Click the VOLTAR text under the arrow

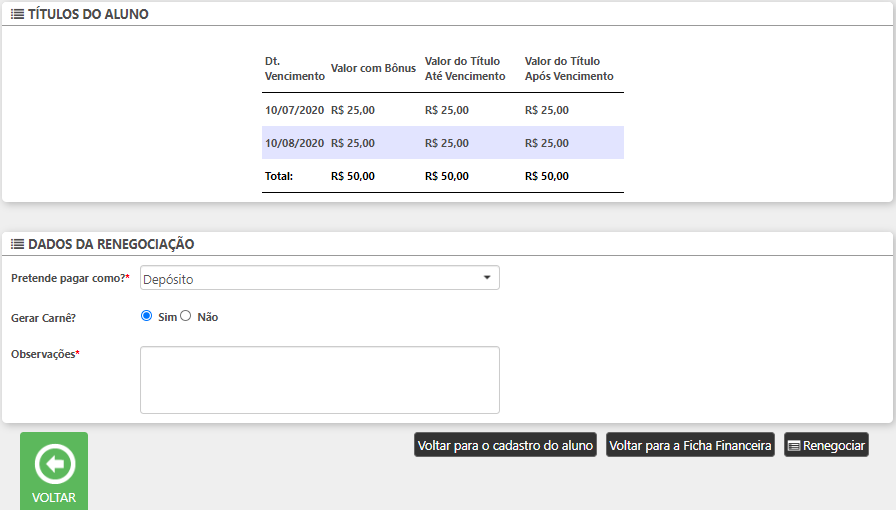(x=54, y=497)
